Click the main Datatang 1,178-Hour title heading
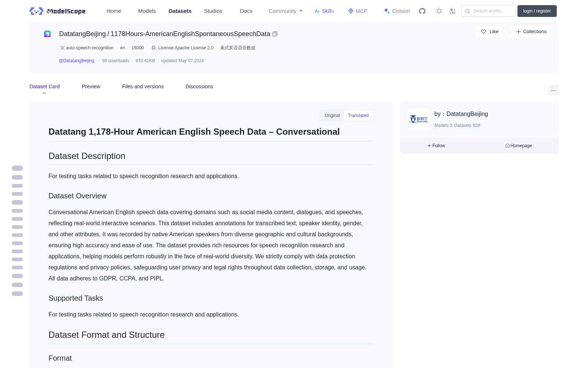Viewport: 588px width, 368px height. tap(194, 132)
